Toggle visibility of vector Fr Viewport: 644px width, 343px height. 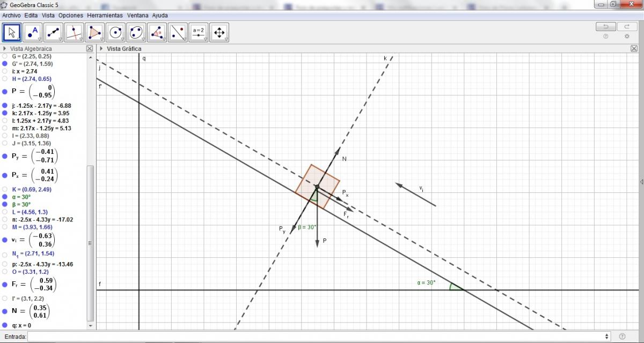click(x=5, y=283)
